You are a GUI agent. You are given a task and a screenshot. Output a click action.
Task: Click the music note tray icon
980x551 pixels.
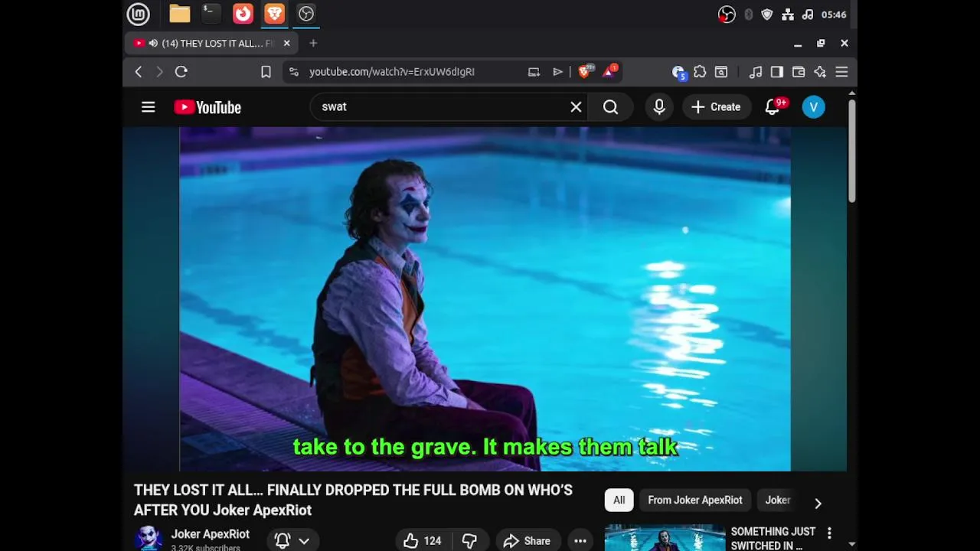pos(807,15)
